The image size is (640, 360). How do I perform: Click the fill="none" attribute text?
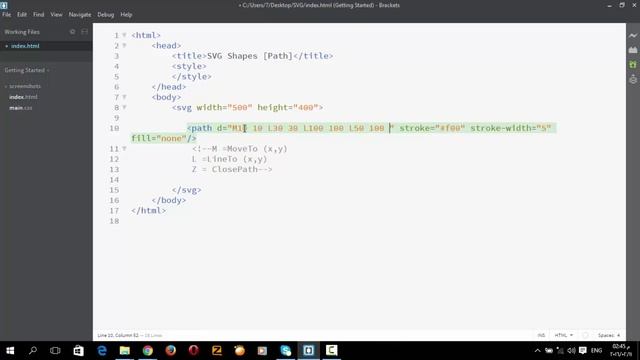tap(158, 138)
